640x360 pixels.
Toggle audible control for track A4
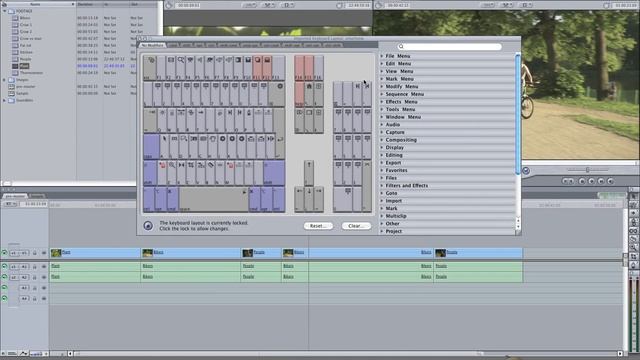coord(4,298)
